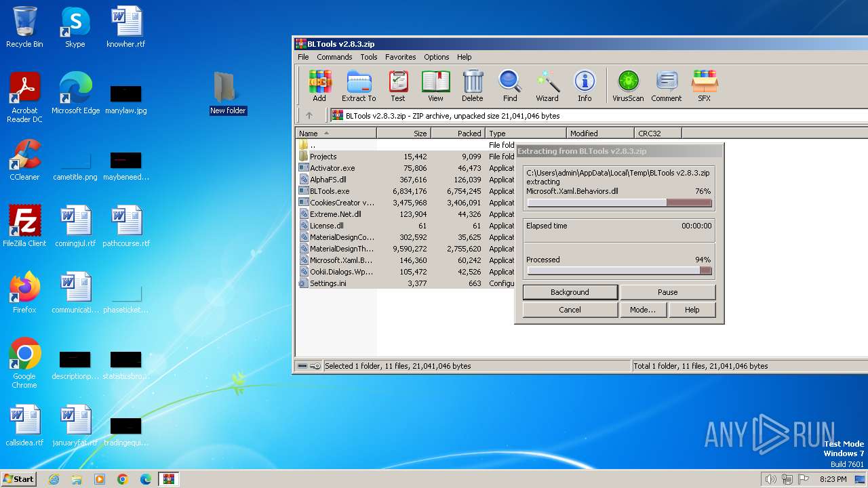Screen dimensions: 868x488
Task: Sort by the Modified column header
Action: [x=601, y=134]
